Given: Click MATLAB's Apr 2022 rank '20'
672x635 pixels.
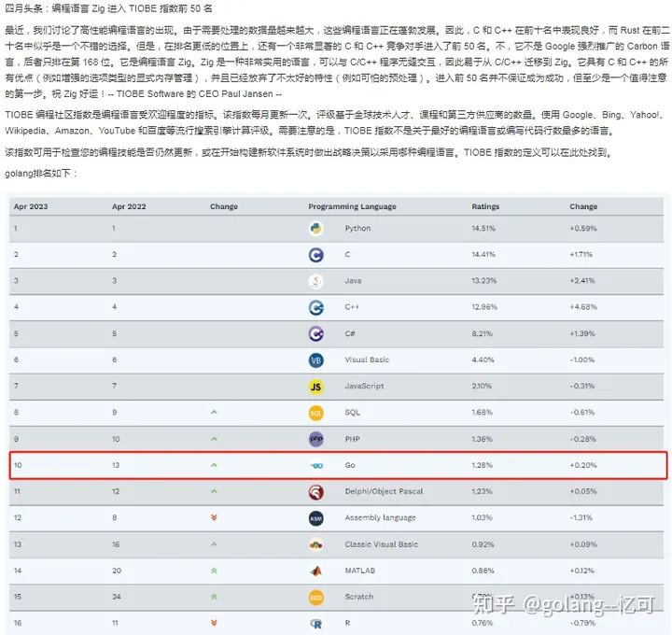Looking at the screenshot, I should click(x=117, y=571).
